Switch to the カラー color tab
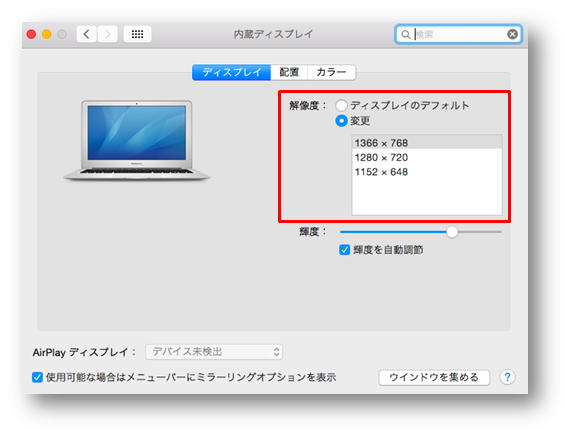Viewport: 570px width, 436px height. (331, 72)
